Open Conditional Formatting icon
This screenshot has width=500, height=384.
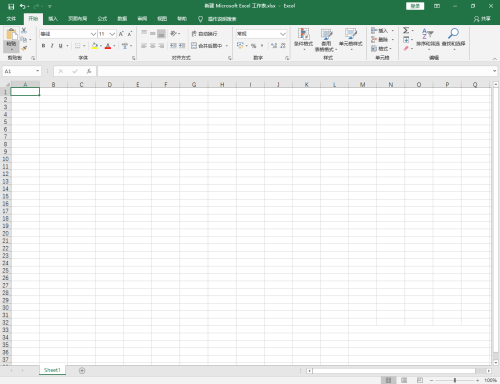click(303, 34)
